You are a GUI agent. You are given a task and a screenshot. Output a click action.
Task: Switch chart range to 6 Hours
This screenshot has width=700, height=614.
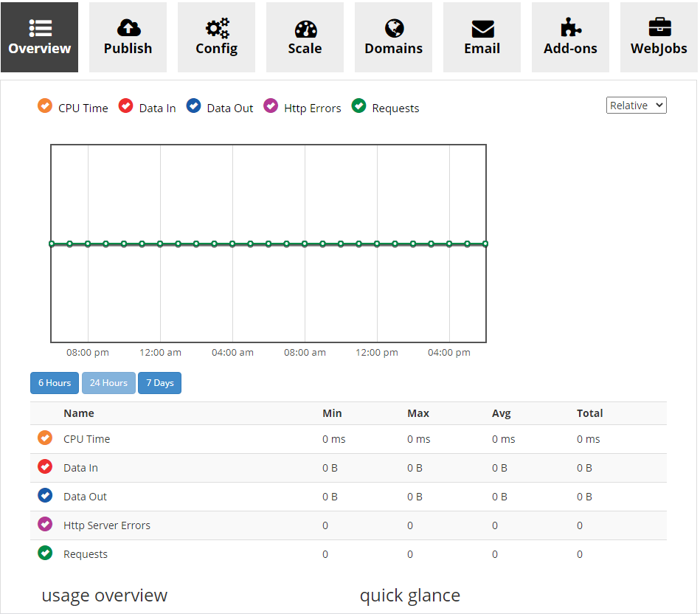pos(55,383)
